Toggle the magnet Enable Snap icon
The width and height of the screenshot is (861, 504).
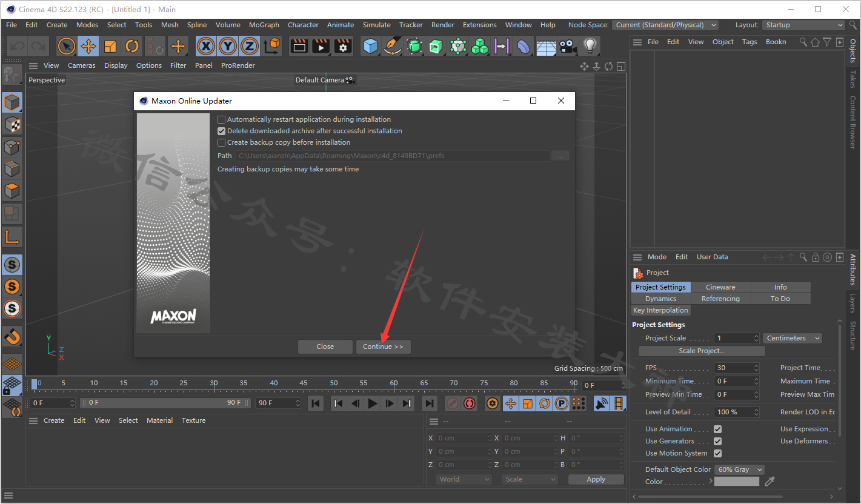12,336
